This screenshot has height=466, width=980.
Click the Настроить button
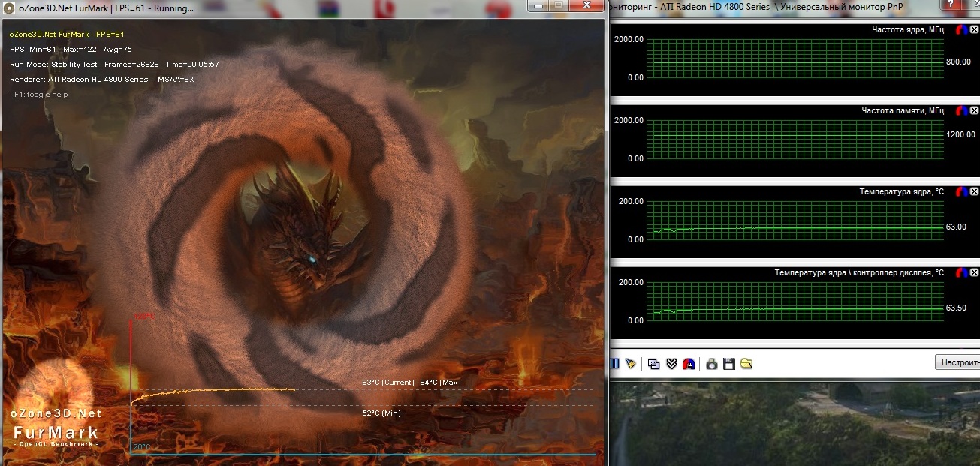click(957, 362)
